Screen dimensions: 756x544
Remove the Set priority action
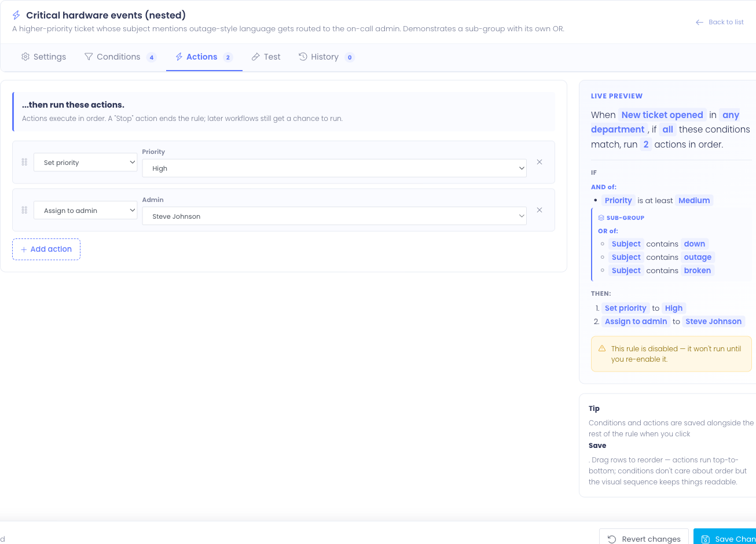(540, 162)
